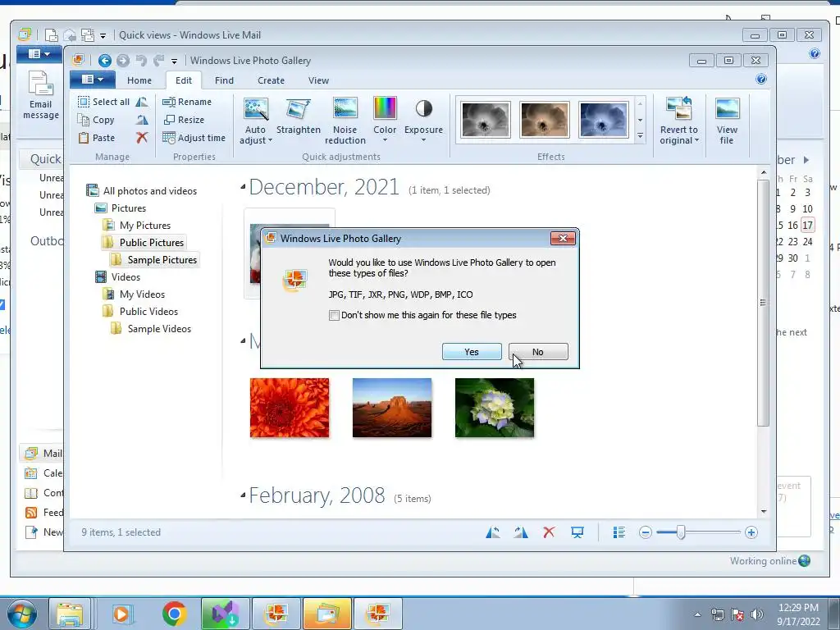Select the desert landscape photo thumbnail
Viewport: 840px width, 630px height.
pos(392,408)
